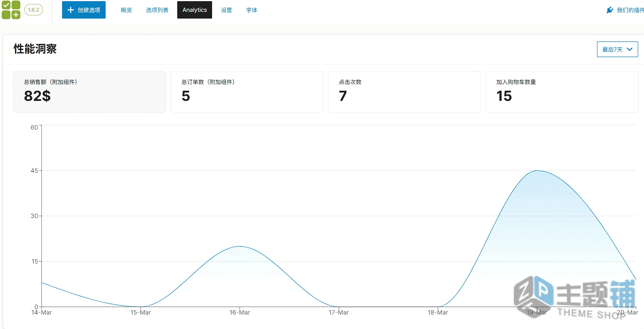Select the 总销售额（附加组件）card
The width and height of the screenshot is (644, 329).
(x=89, y=92)
